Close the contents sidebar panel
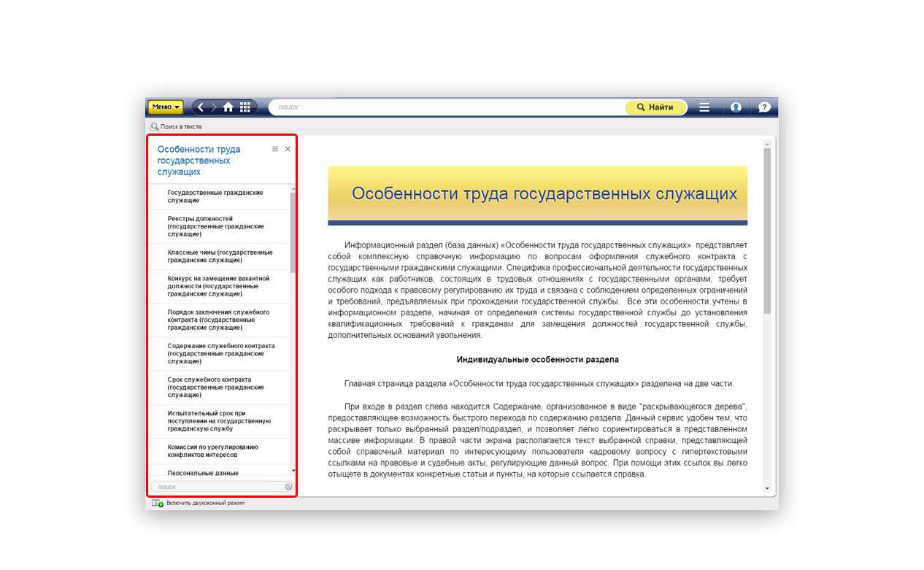Screen dimensions: 924x570 [288, 149]
